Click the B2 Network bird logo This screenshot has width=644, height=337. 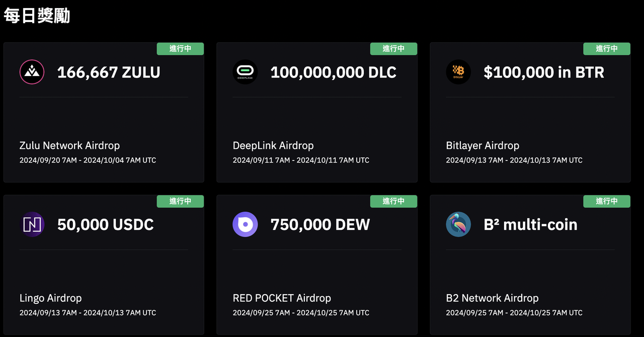458,224
